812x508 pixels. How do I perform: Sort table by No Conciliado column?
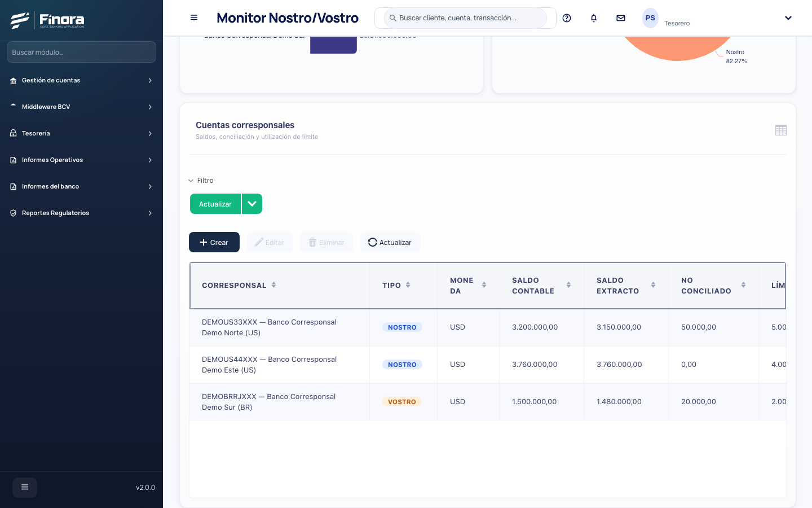point(743,285)
